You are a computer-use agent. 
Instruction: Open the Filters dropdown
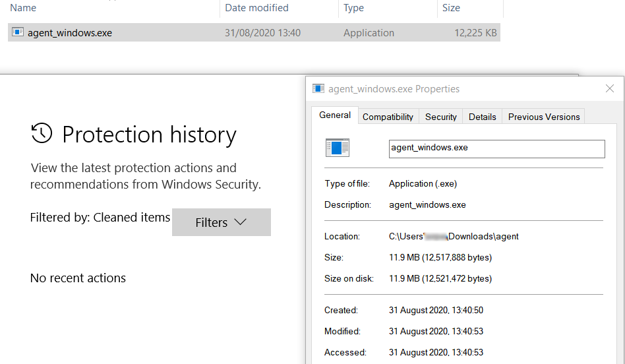221,222
